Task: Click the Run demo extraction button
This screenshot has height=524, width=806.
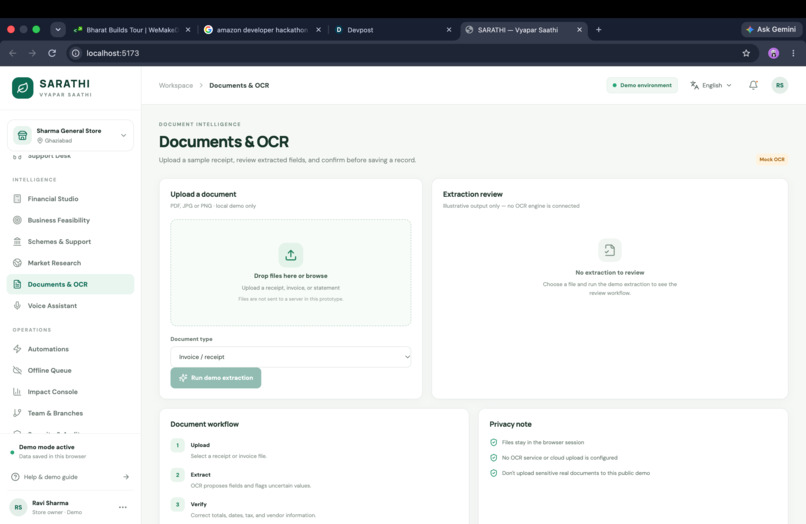Action: (216, 378)
